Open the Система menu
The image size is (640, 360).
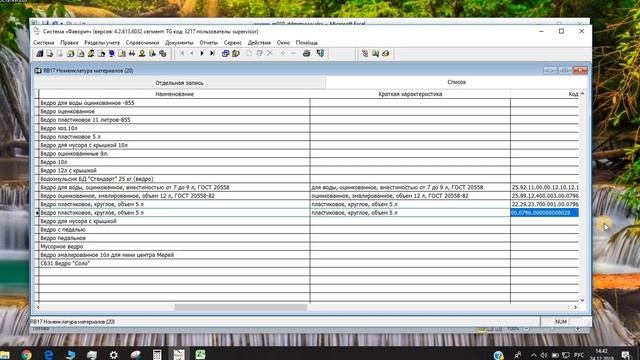click(44, 42)
